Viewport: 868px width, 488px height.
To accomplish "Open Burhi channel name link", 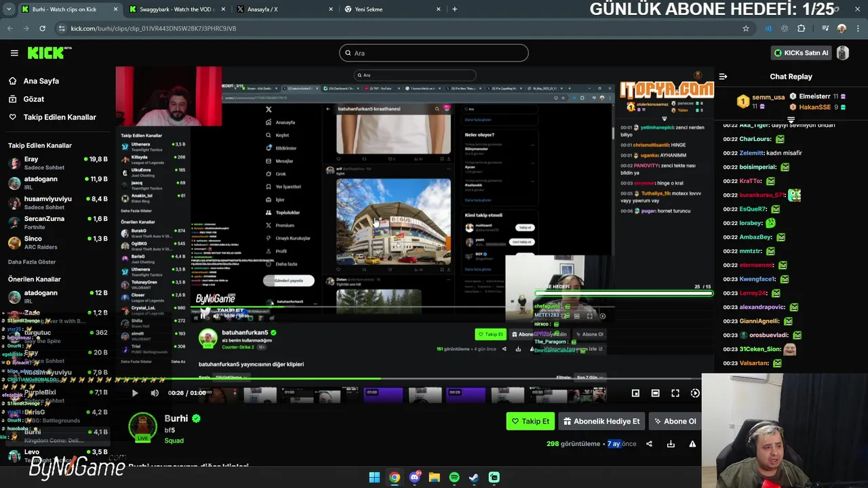I will 176,418.
